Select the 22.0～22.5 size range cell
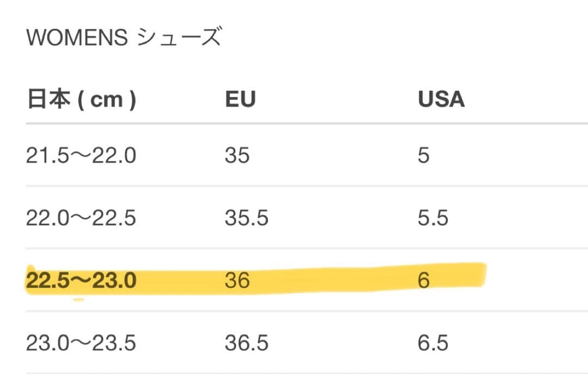The width and height of the screenshot is (588, 389). coord(81,218)
